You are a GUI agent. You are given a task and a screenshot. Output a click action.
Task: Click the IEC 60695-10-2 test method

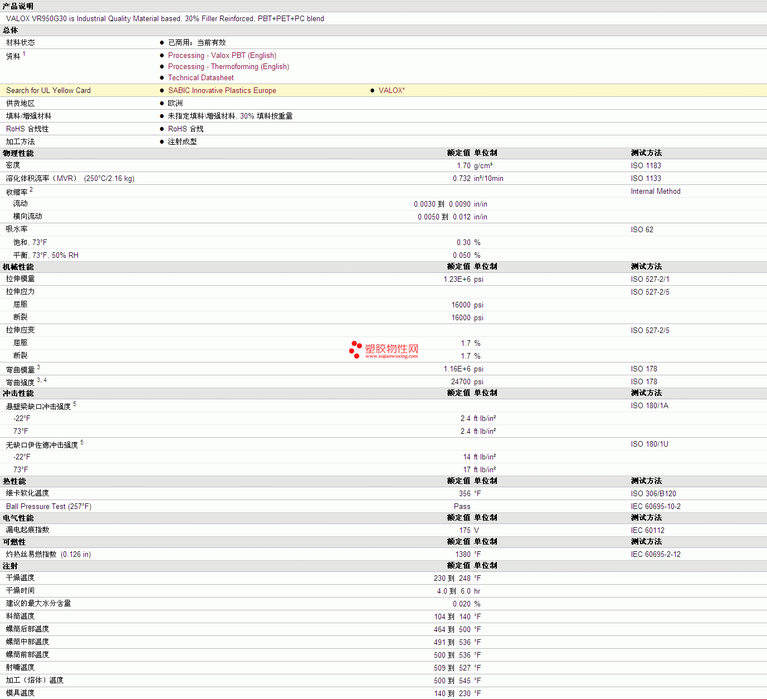click(x=656, y=507)
